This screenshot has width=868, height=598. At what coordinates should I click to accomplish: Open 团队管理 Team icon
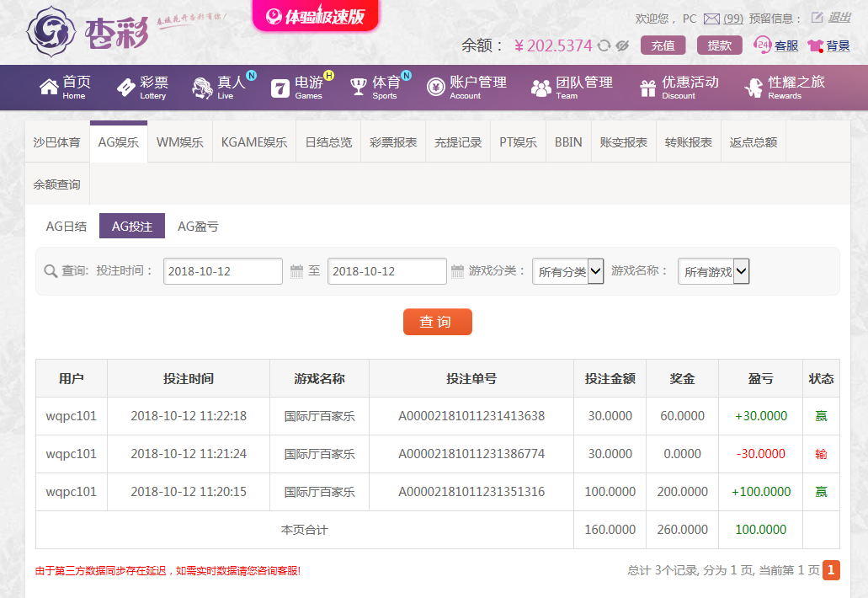(541, 88)
